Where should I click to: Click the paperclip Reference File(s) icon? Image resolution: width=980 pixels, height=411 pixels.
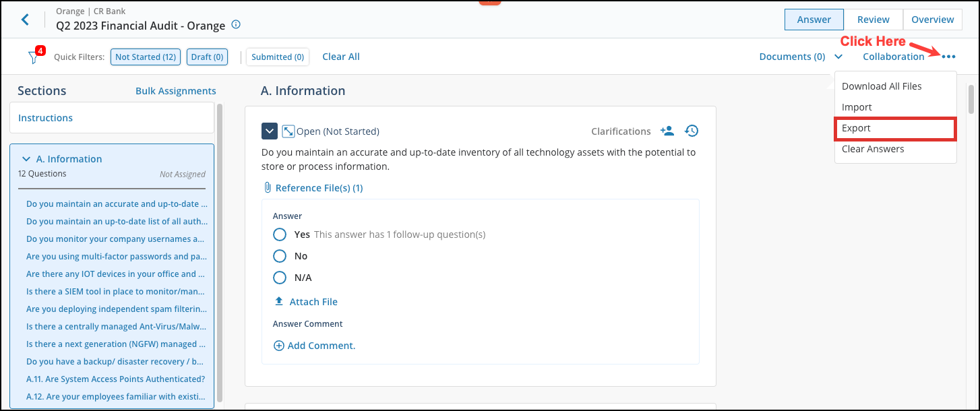tap(268, 188)
